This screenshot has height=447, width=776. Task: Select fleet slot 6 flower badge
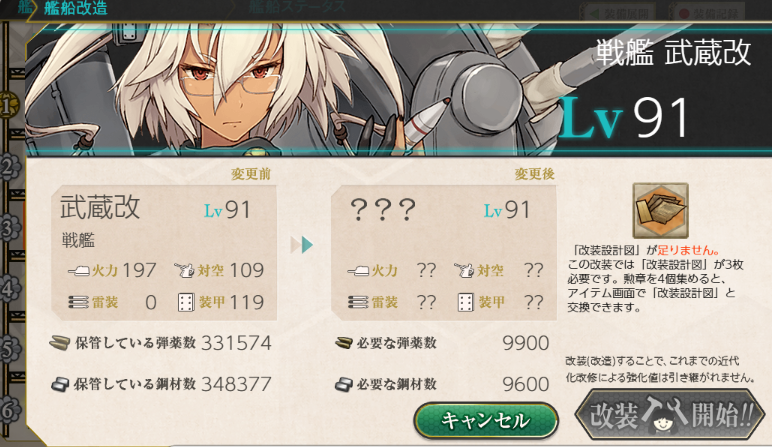pos(10,410)
